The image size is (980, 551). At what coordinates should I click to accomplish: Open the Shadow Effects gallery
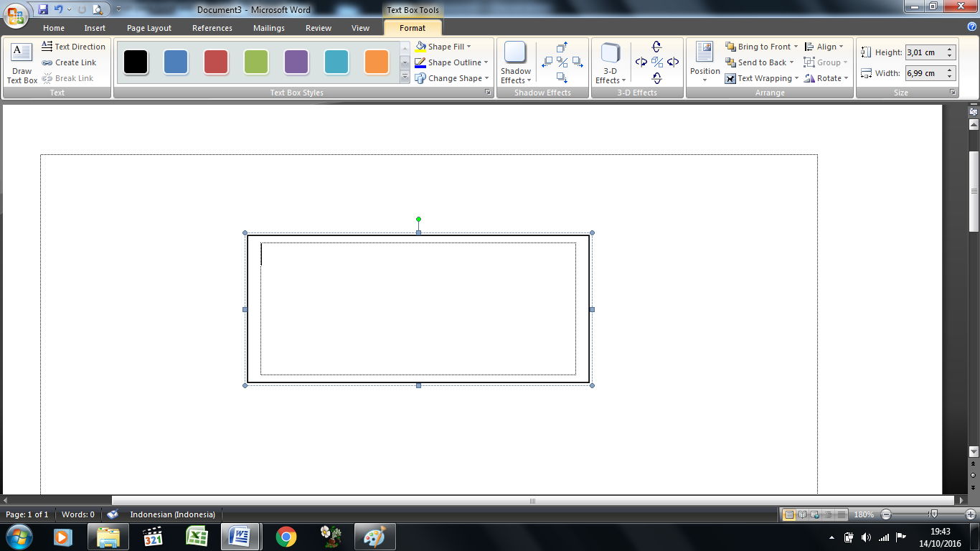point(516,63)
